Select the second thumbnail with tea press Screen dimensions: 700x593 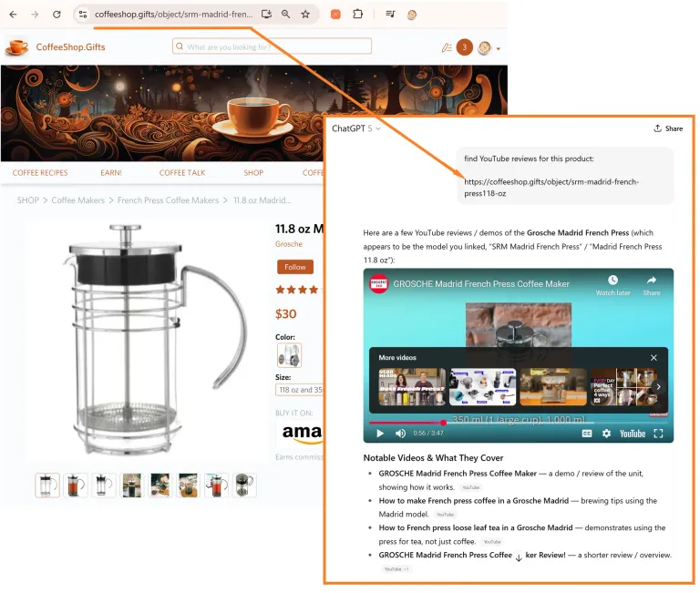point(76,485)
